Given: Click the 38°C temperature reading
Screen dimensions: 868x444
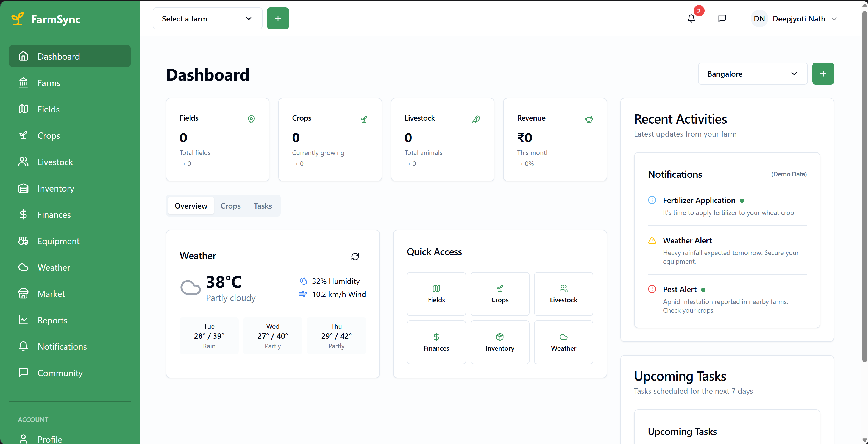Looking at the screenshot, I should coord(224,282).
